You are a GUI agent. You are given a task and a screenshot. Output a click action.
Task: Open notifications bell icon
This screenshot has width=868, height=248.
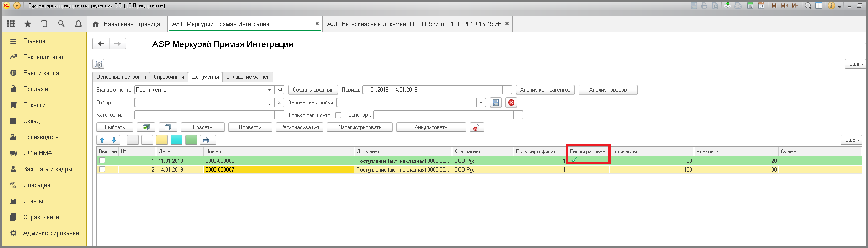coord(78,24)
